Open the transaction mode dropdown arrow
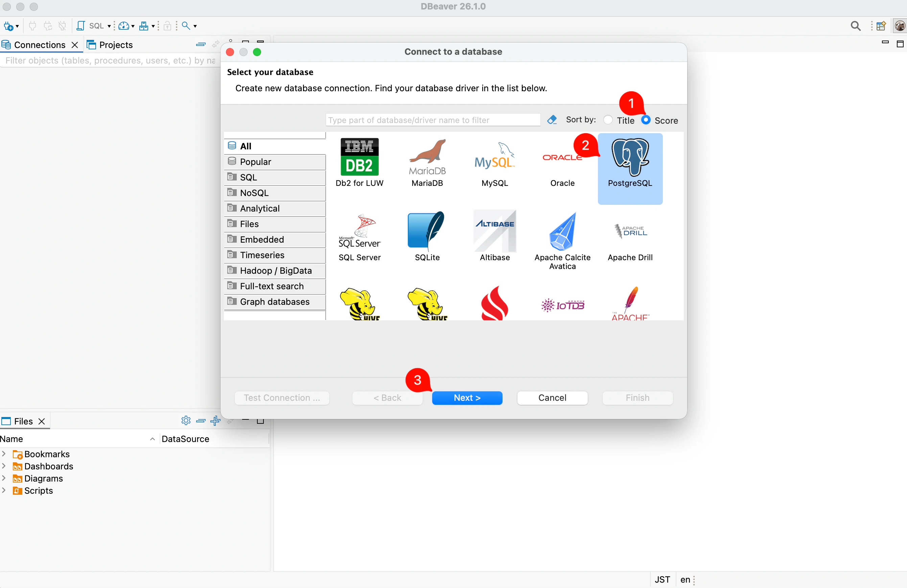This screenshot has width=907, height=588. point(153,26)
